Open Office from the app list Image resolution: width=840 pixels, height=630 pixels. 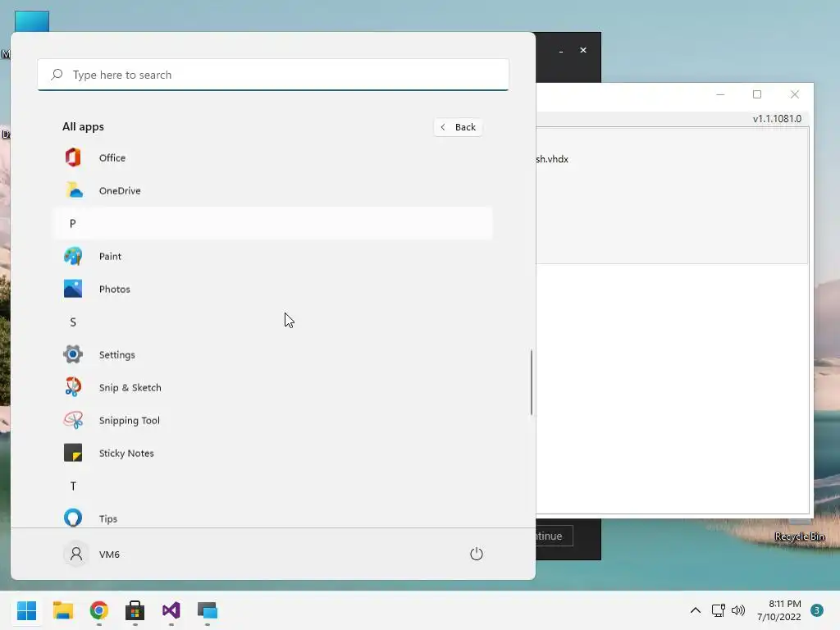coord(272,158)
